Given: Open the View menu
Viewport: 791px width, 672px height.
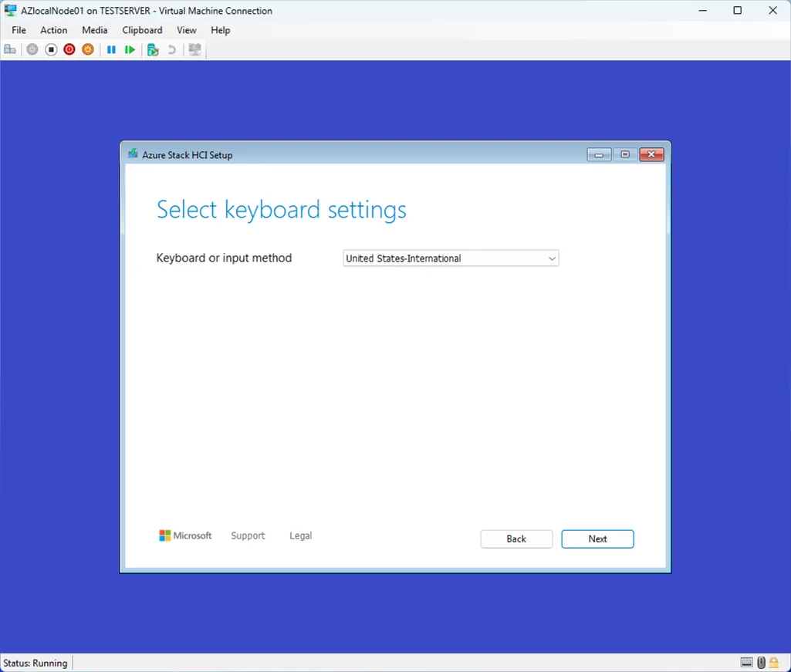Looking at the screenshot, I should tap(186, 30).
